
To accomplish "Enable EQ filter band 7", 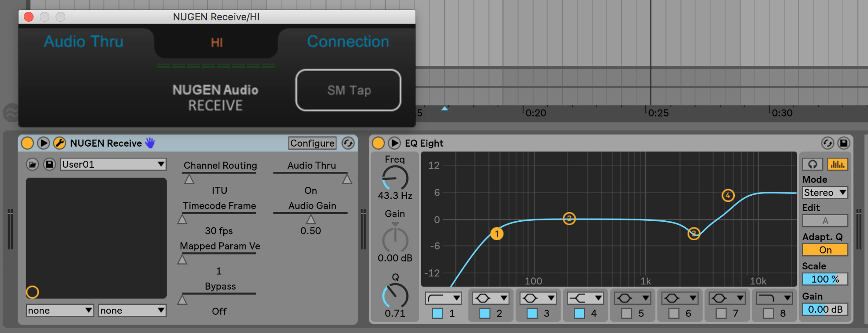I will tap(721, 313).
